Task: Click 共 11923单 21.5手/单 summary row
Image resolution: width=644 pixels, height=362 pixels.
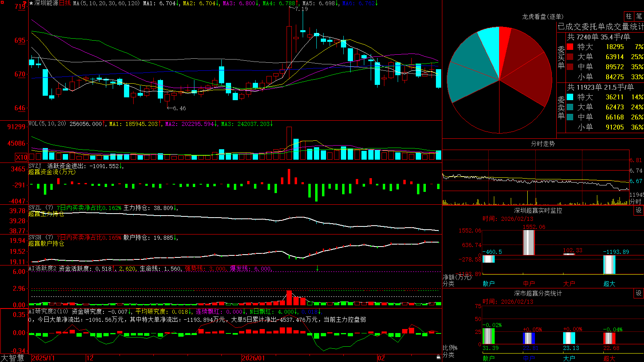Action: point(601,87)
